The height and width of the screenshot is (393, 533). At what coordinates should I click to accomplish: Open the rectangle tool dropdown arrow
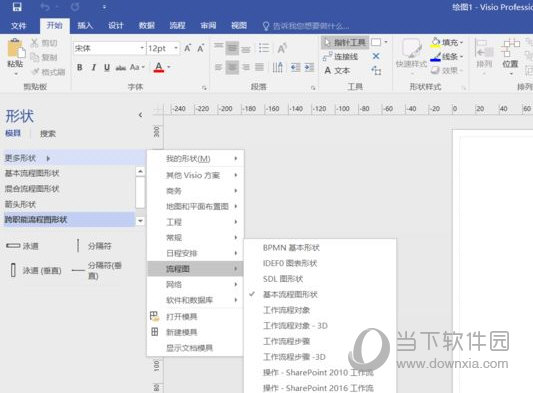(x=386, y=42)
